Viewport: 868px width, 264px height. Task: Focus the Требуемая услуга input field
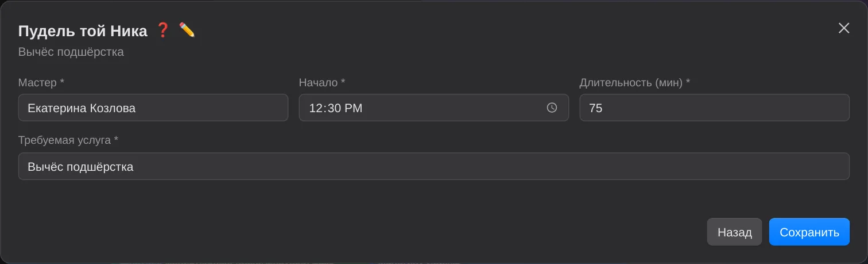pyautogui.click(x=434, y=166)
